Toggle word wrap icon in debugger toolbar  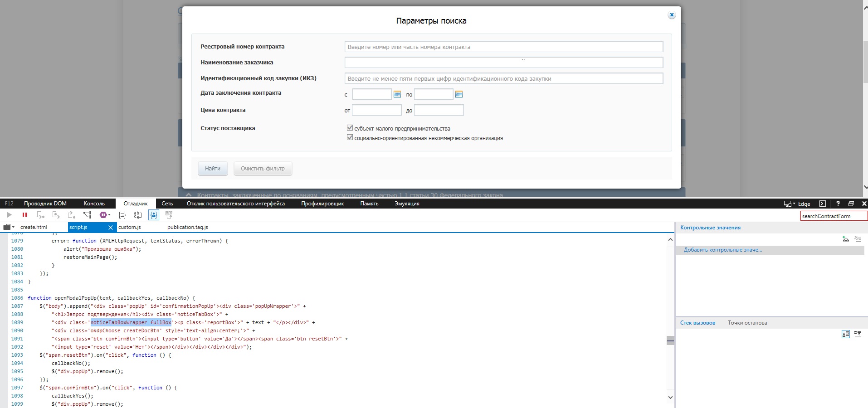click(x=138, y=215)
